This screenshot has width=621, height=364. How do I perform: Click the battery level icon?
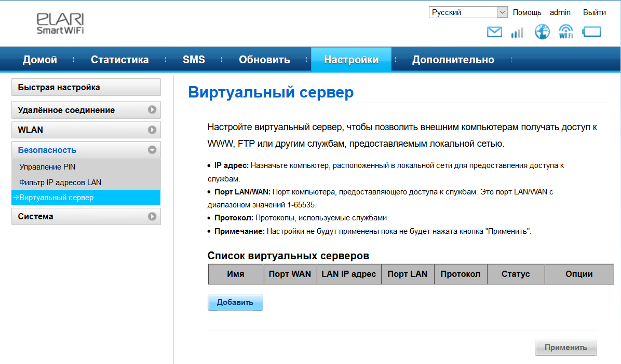(x=591, y=32)
